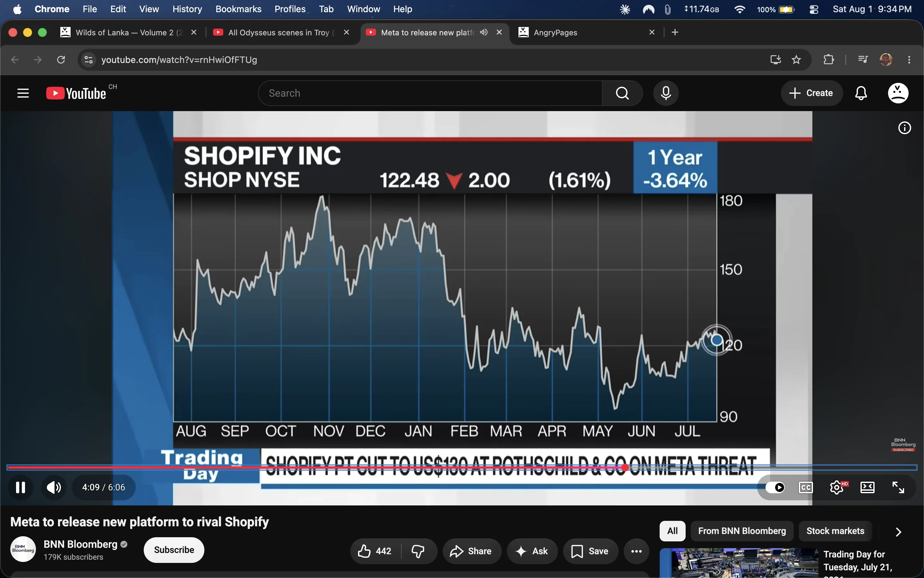
Task: Focus the YouTube search field
Action: (x=430, y=93)
